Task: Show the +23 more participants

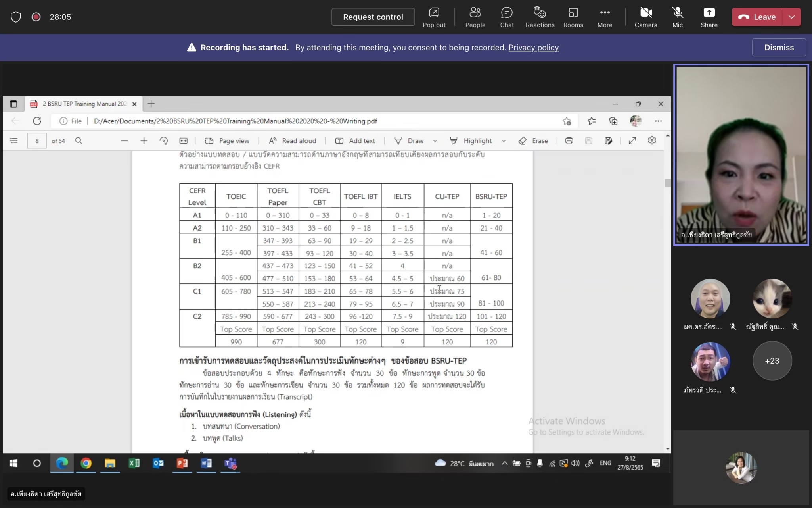Action: click(x=772, y=361)
